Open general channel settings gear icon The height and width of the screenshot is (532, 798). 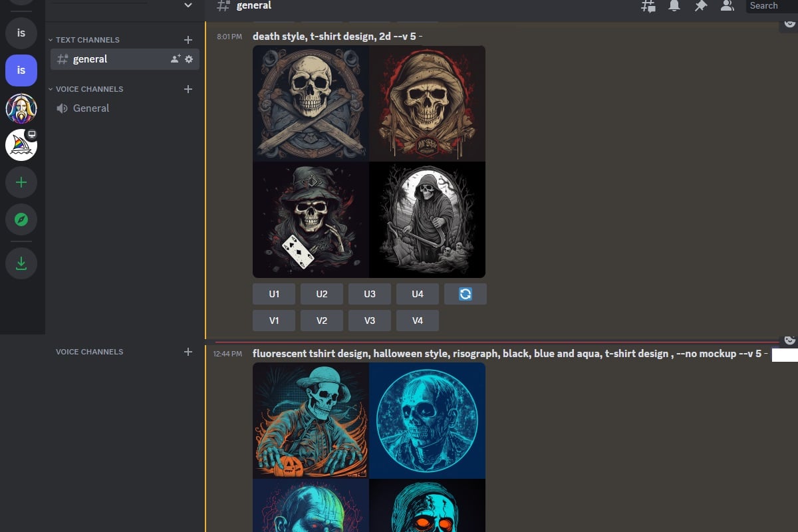[x=189, y=59]
